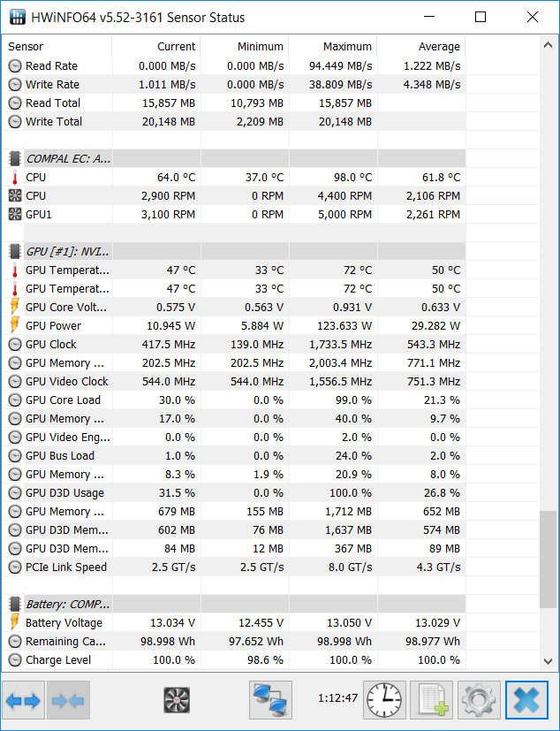This screenshot has height=731, width=560.
Task: Click the vertical scrollbar thumb
Action: click(548, 559)
